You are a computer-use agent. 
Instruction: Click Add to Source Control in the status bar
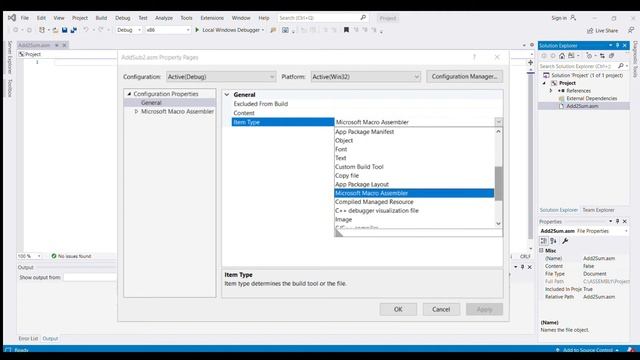click(x=588, y=350)
